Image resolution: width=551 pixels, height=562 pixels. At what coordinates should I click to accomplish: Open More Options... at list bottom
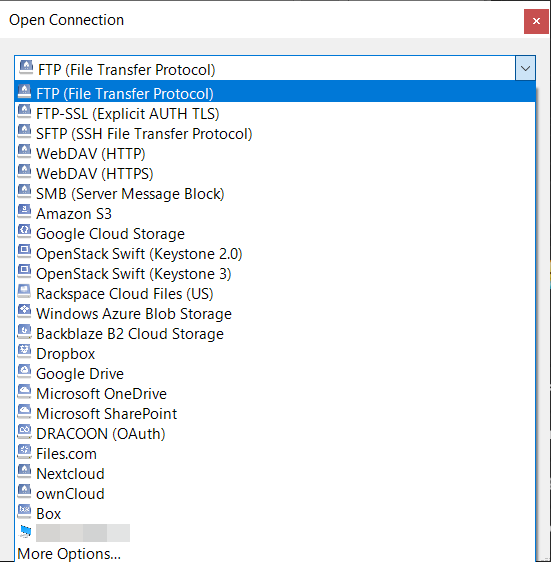pyautogui.click(x=275, y=553)
